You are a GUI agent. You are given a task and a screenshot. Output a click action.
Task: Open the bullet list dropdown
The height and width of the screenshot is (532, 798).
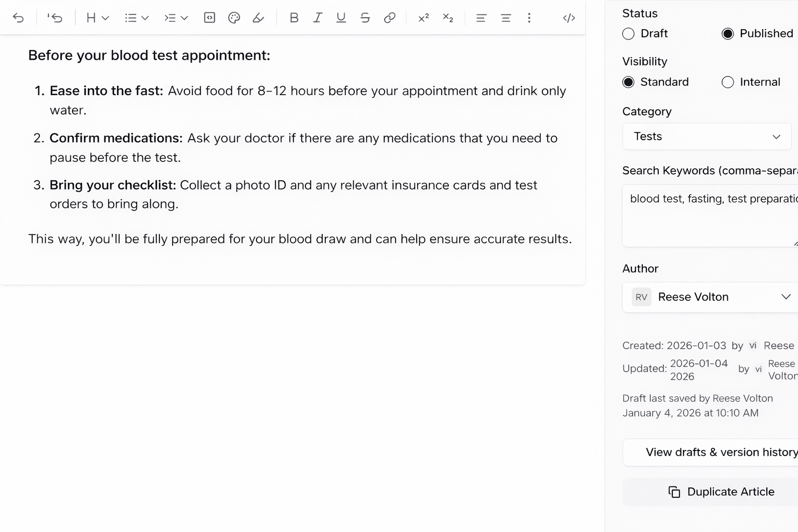tap(137, 18)
